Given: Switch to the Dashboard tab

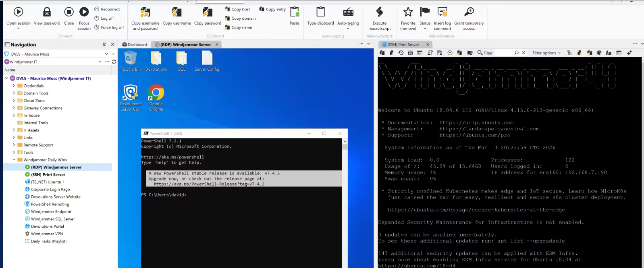Looking at the screenshot, I should pos(135,44).
